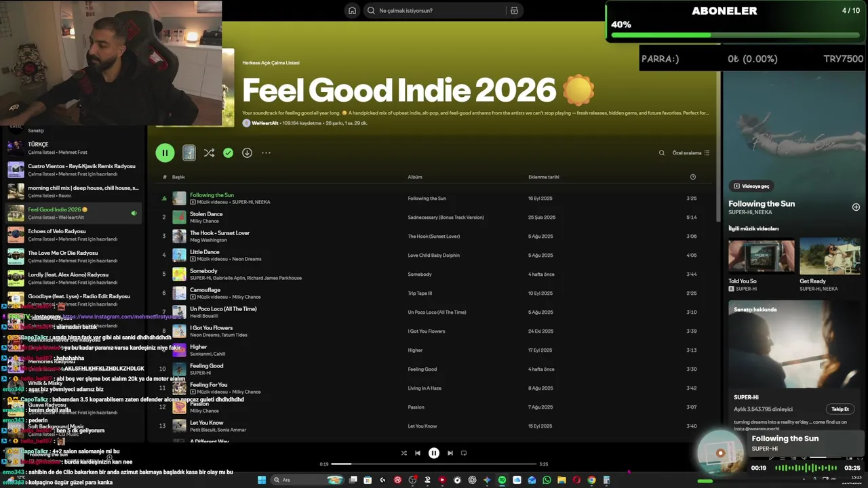Pause the playlist with the green button
This screenshot has height=488, width=868.
(165, 152)
